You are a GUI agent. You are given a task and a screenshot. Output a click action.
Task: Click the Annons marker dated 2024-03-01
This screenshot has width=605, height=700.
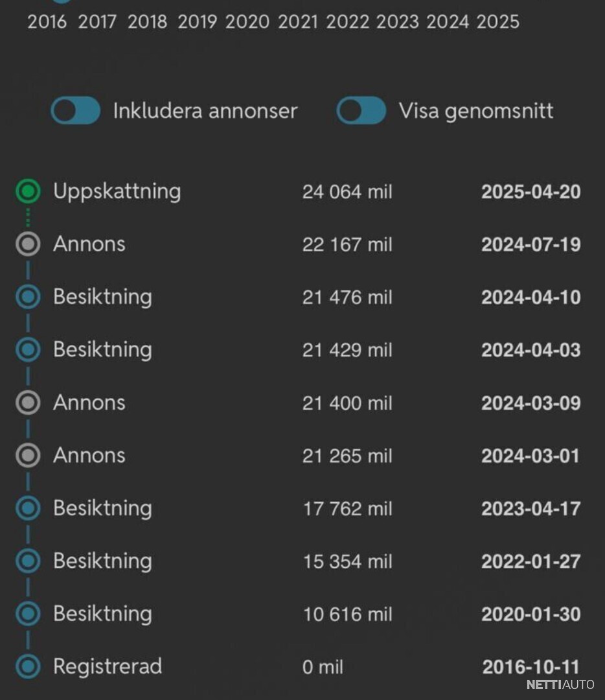(28, 456)
